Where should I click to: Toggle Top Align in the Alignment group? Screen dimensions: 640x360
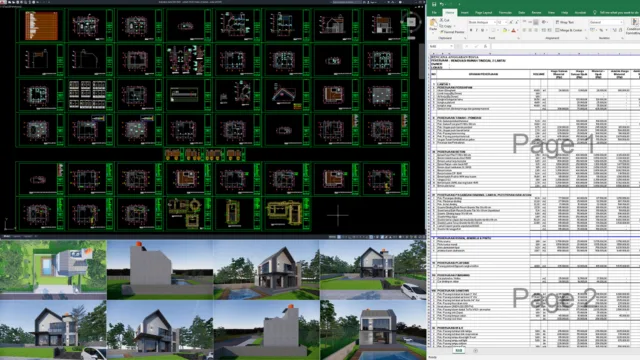(x=524, y=22)
